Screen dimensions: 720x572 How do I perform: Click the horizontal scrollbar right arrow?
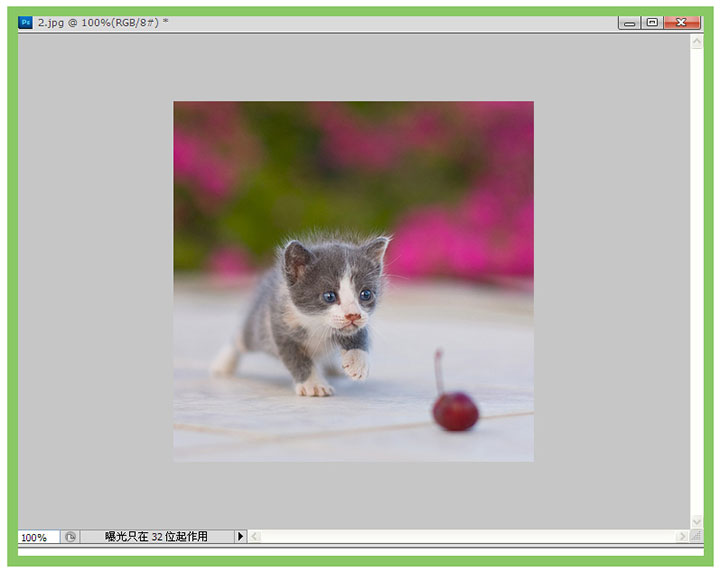[682, 537]
